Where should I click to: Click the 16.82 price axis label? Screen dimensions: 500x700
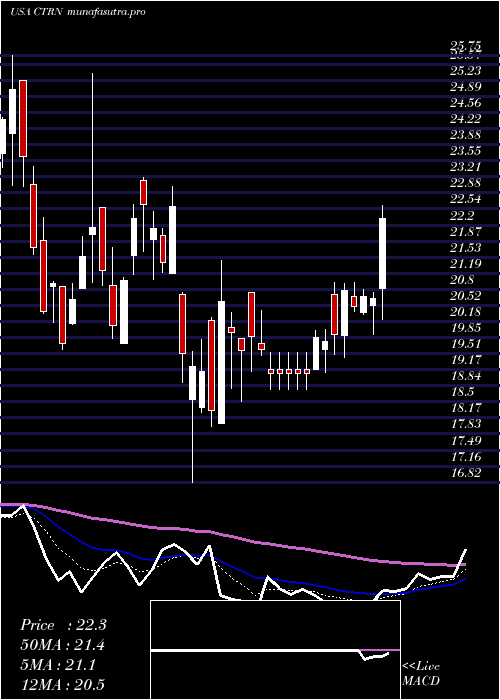coord(466,473)
